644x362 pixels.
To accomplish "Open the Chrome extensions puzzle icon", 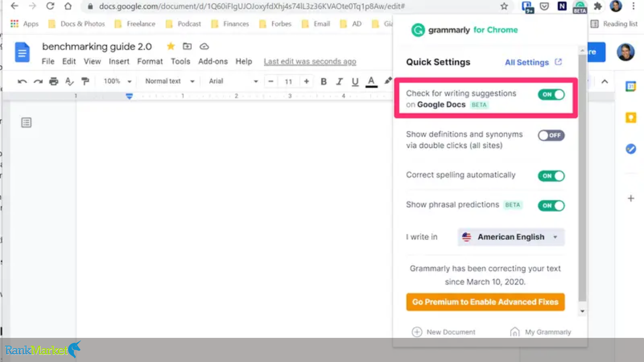I will tap(598, 6).
